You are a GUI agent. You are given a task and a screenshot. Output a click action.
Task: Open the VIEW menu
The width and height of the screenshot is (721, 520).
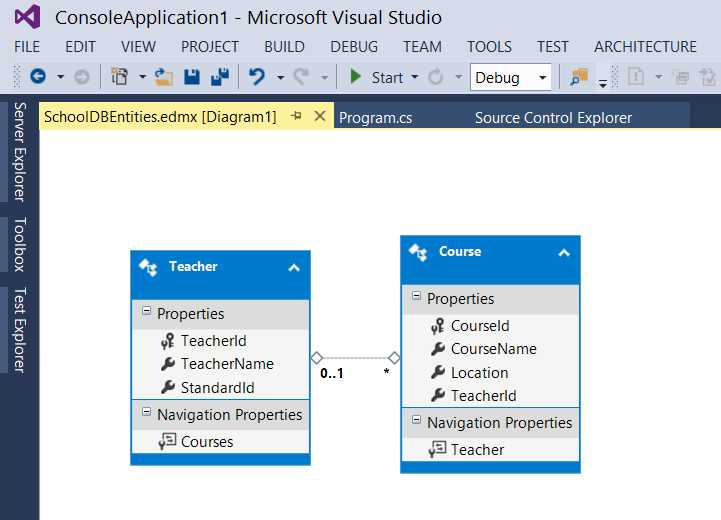point(138,47)
